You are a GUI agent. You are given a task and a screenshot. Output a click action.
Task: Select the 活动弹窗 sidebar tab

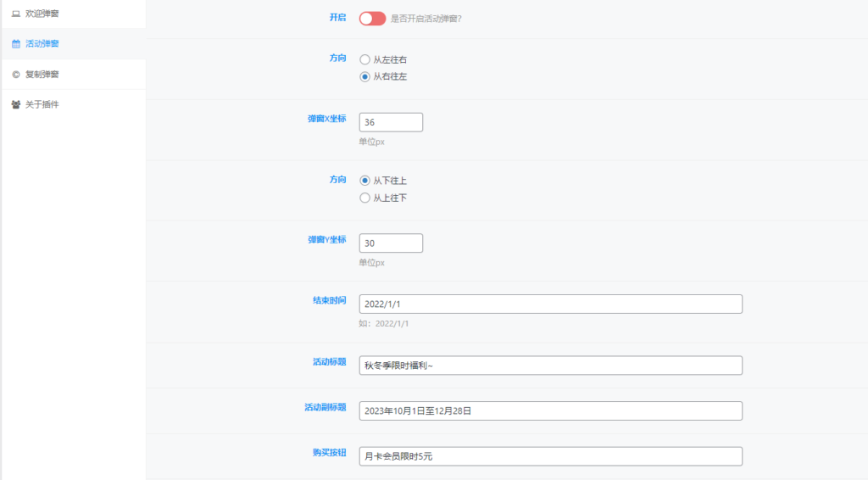pyautogui.click(x=74, y=44)
